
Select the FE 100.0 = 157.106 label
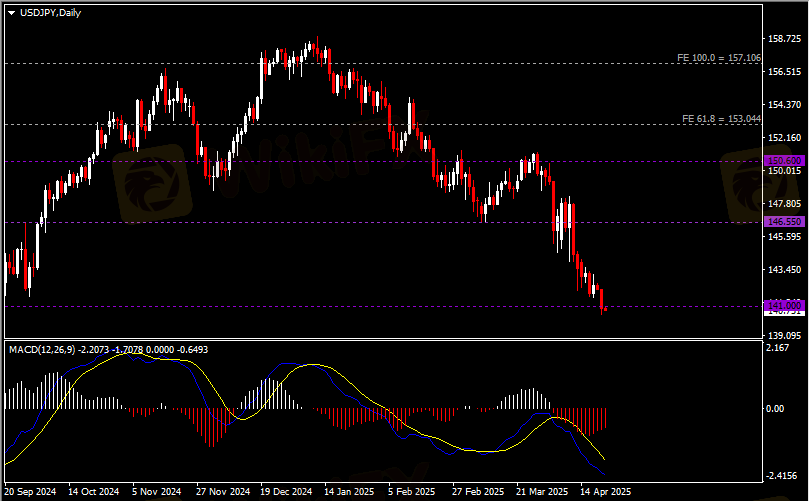point(719,58)
